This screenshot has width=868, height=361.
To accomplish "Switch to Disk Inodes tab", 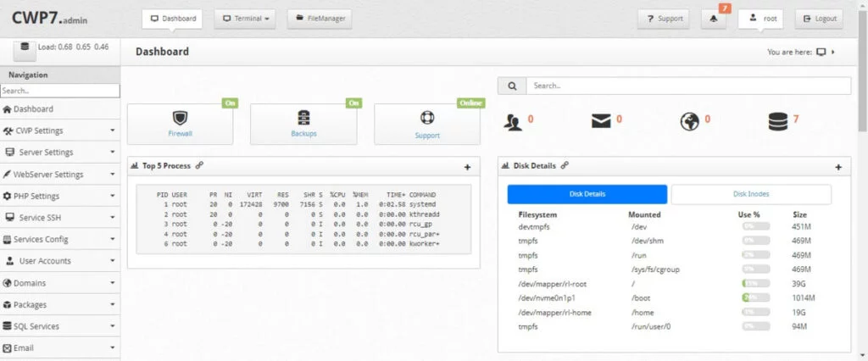I will click(x=751, y=194).
